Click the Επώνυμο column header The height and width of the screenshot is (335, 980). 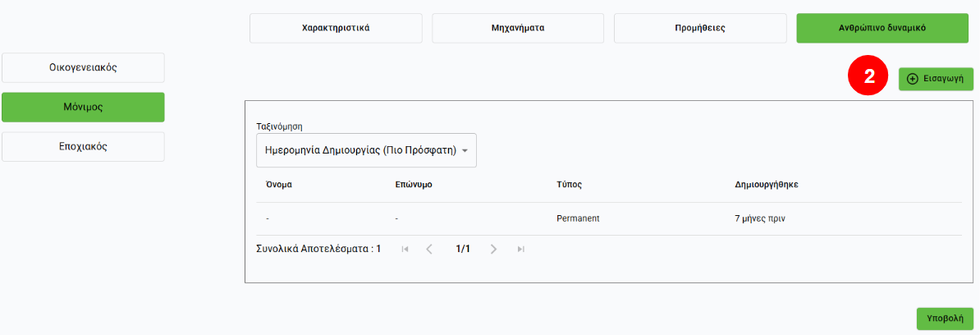414,185
